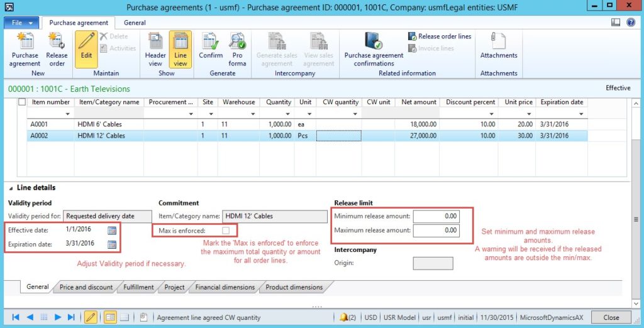Open the Expiration date column filter dropdown

pos(581,114)
